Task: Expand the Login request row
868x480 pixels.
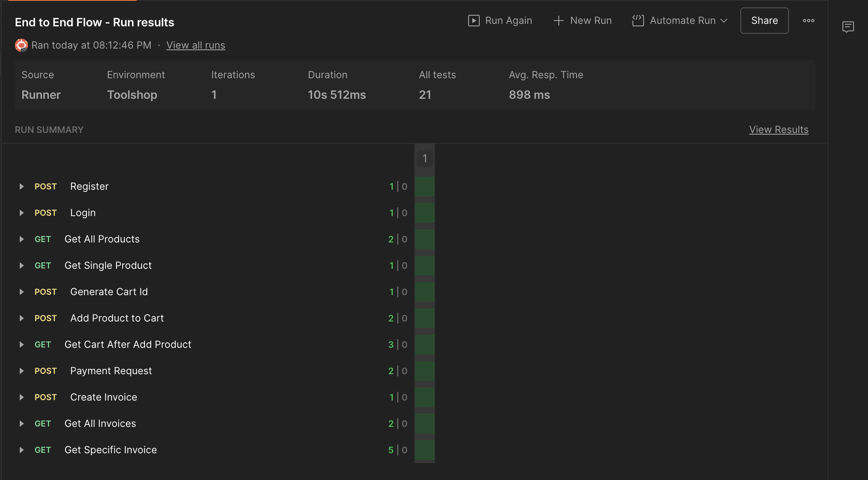Action: coord(21,213)
